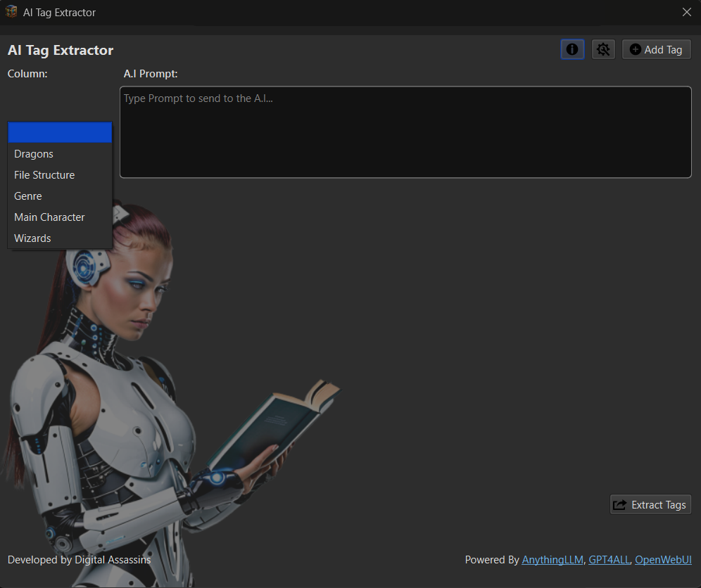Click the app icon in the title bar
Viewport: 701px width, 588px height.
tap(11, 12)
